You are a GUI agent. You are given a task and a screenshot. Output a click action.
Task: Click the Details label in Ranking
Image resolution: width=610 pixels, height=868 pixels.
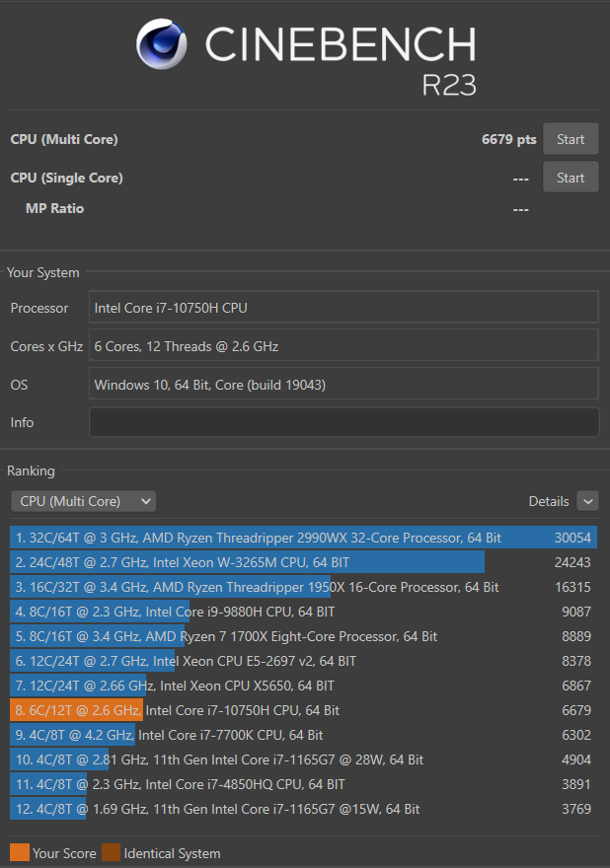click(x=549, y=501)
